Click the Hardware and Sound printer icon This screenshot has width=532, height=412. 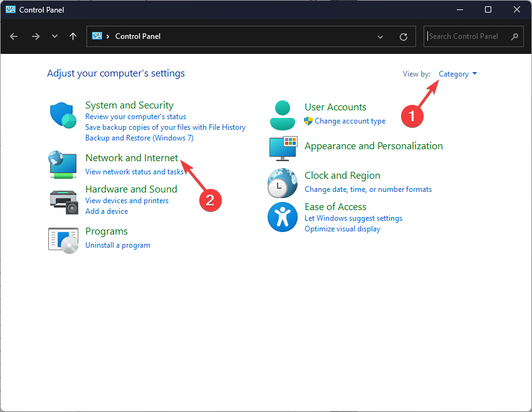[63, 200]
